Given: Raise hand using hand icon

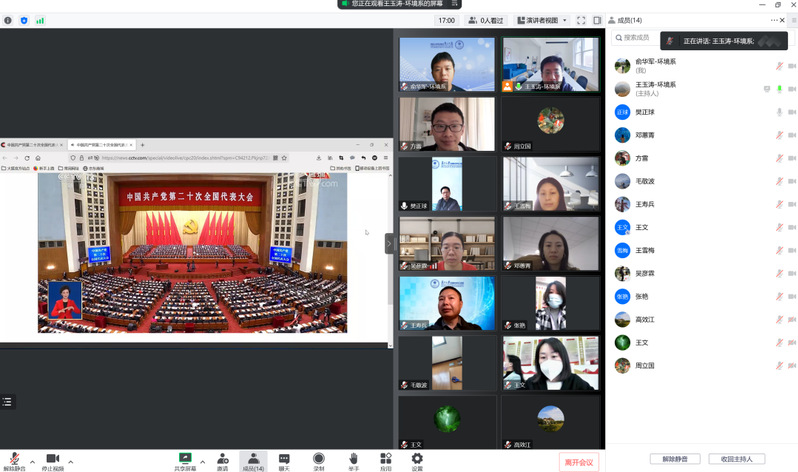Looking at the screenshot, I should point(354,461).
